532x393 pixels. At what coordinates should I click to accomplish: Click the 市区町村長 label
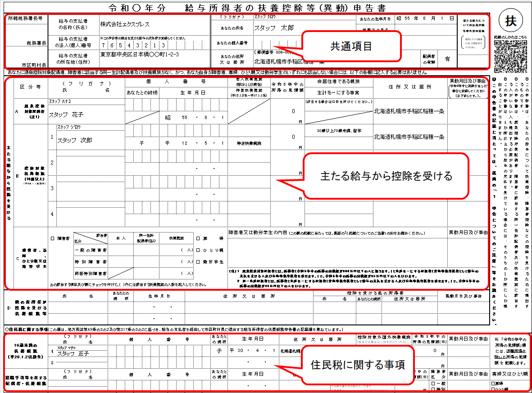34,65
